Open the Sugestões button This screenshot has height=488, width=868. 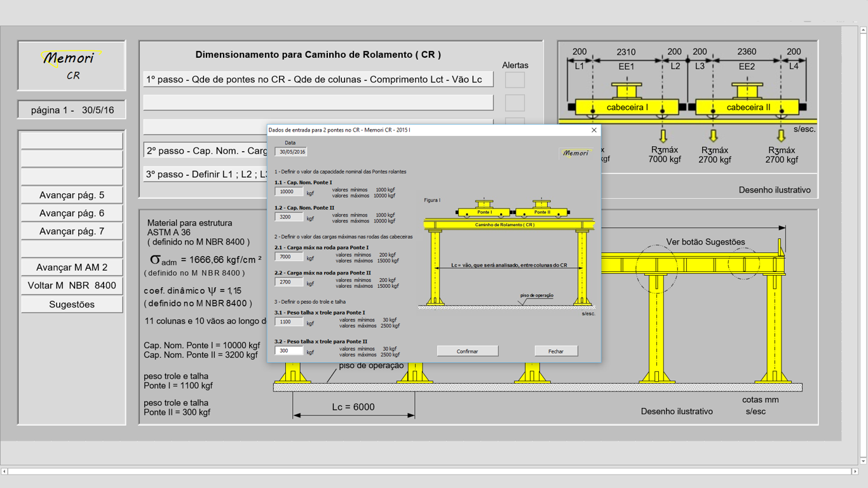pyautogui.click(x=72, y=304)
